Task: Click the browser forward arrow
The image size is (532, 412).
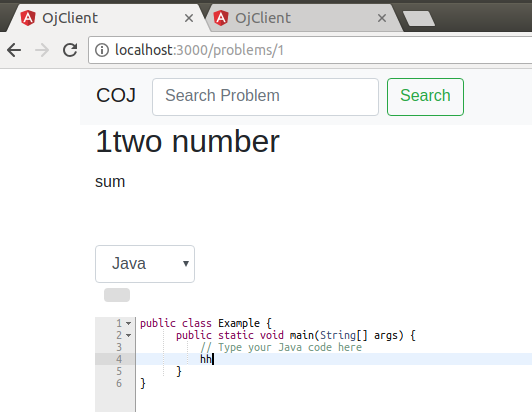Action: click(42, 50)
